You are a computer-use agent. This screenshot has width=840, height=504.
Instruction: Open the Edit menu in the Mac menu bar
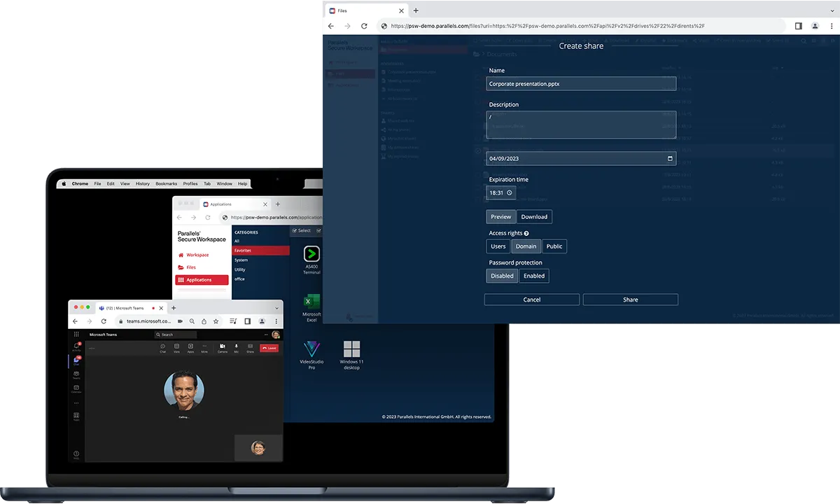pyautogui.click(x=111, y=183)
